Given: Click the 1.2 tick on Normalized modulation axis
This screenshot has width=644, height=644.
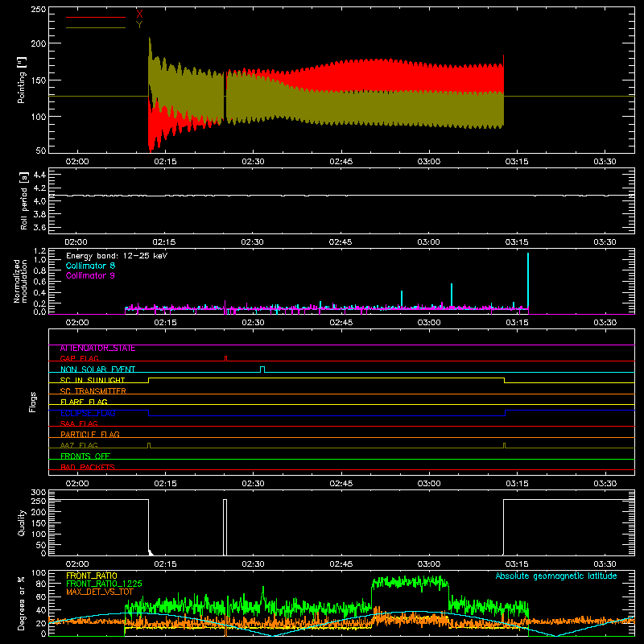Looking at the screenshot, I should pos(39,250).
